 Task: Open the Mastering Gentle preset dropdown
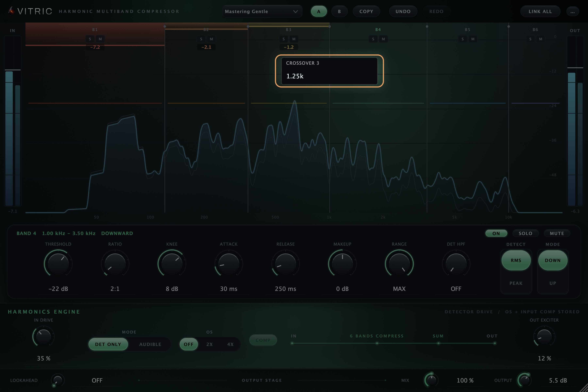click(x=262, y=11)
